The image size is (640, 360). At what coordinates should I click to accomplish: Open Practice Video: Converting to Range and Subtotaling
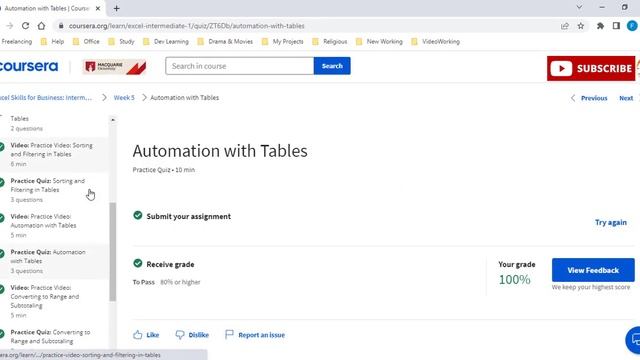(45, 301)
